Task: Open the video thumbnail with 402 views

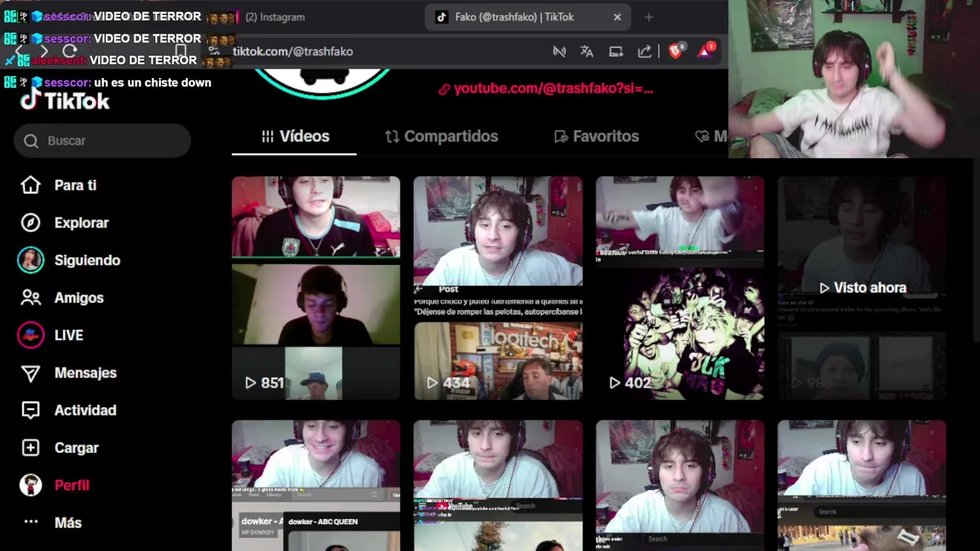Action: point(680,288)
